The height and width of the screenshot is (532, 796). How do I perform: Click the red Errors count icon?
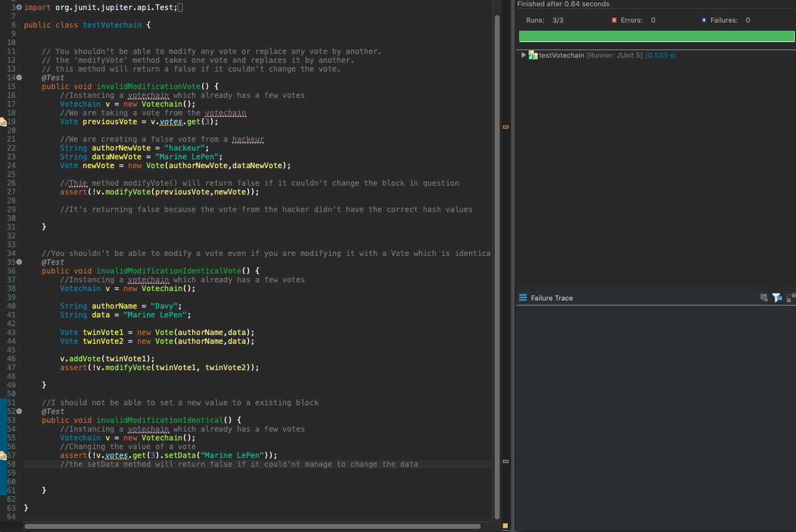tap(614, 20)
